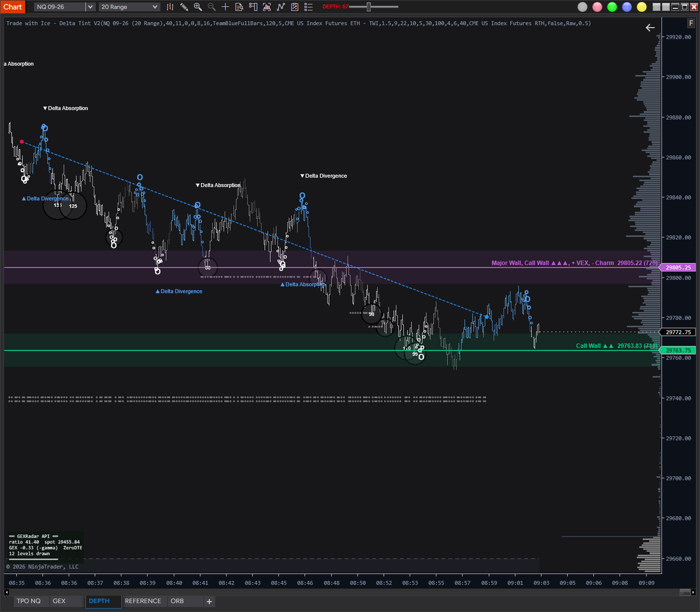Image resolution: width=700 pixels, height=612 pixels.
Task: Click the second gray square title-bar button
Action: 666,7
